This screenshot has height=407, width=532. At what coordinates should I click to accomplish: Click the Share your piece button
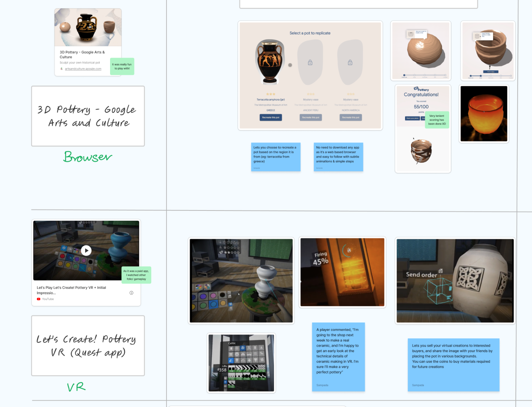[x=412, y=118]
